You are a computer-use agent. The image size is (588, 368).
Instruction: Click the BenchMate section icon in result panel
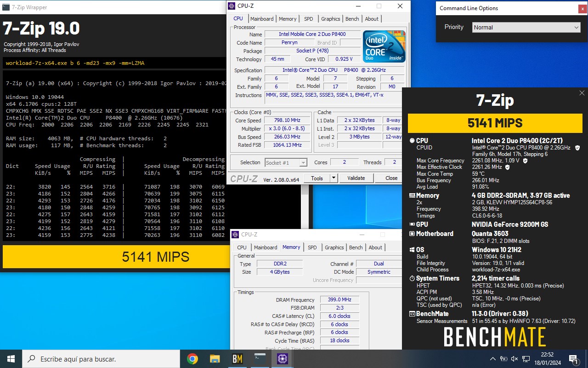click(x=412, y=314)
